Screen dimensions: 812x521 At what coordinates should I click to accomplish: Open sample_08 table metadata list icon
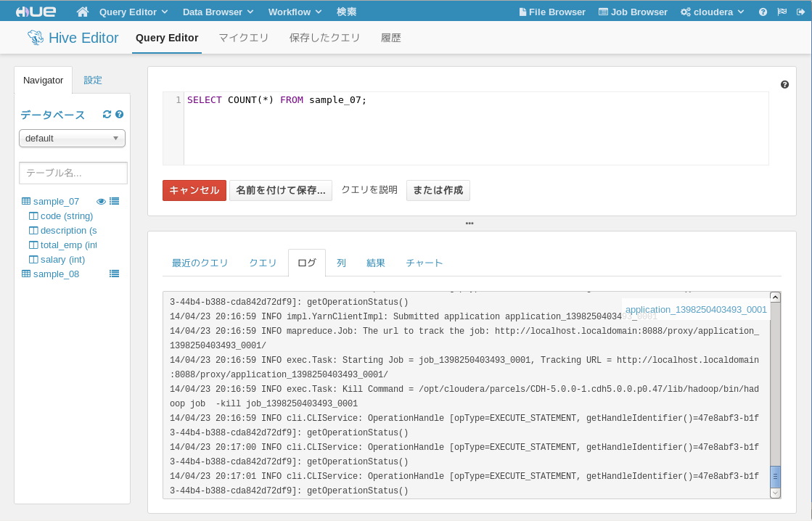point(115,274)
